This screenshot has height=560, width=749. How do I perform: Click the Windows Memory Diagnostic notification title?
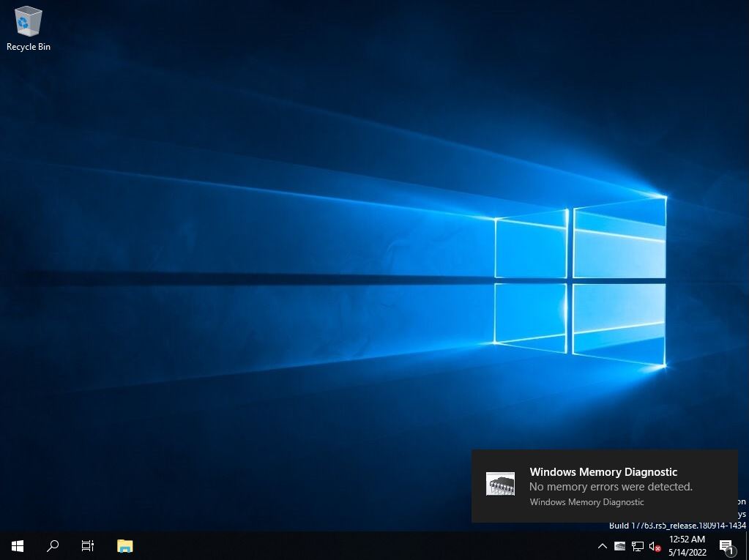pyautogui.click(x=603, y=471)
